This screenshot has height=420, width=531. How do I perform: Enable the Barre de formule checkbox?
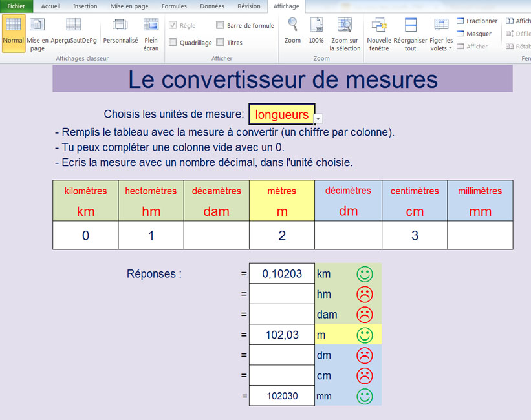tap(220, 25)
